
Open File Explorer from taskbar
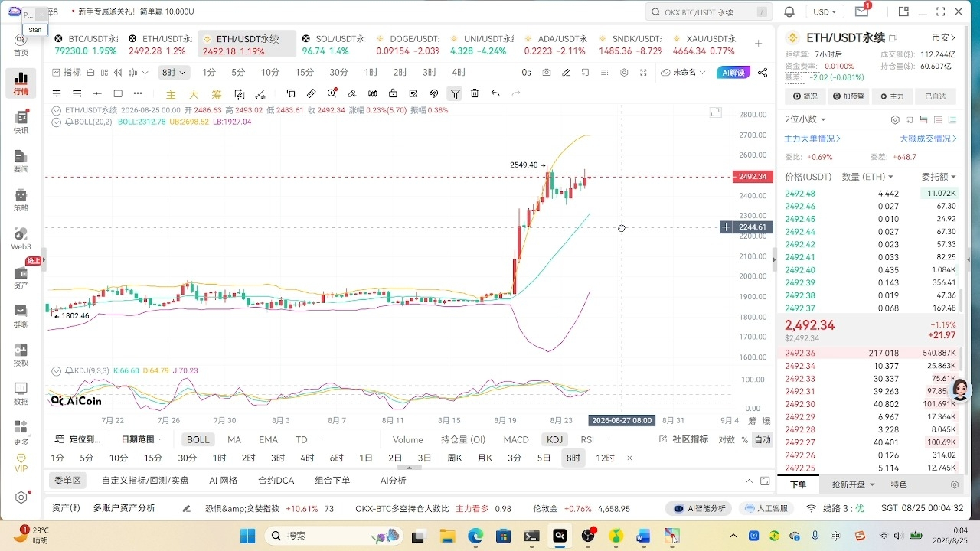point(446,536)
